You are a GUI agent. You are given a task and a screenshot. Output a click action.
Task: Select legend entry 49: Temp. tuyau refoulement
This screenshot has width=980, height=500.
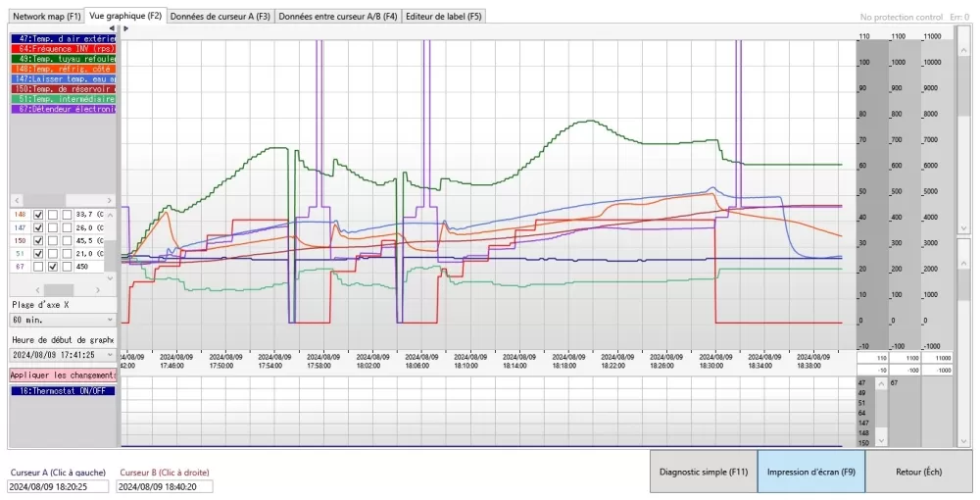pos(63,59)
